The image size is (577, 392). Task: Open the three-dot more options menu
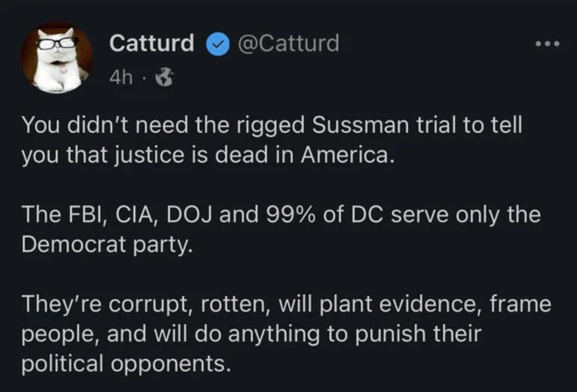(547, 45)
